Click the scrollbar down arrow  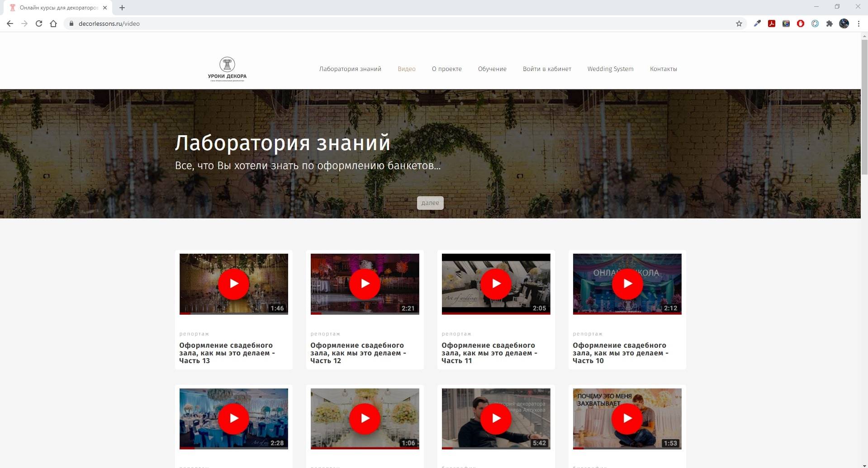864,465
